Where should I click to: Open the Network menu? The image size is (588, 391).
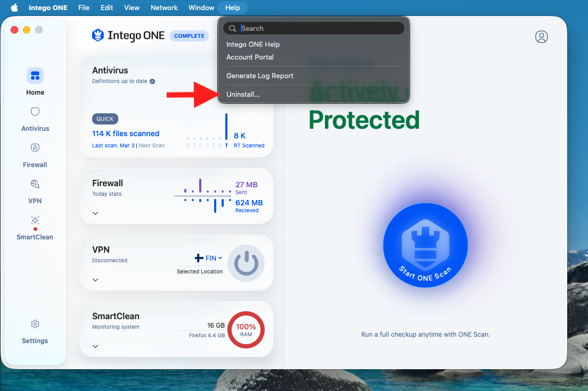(x=164, y=7)
